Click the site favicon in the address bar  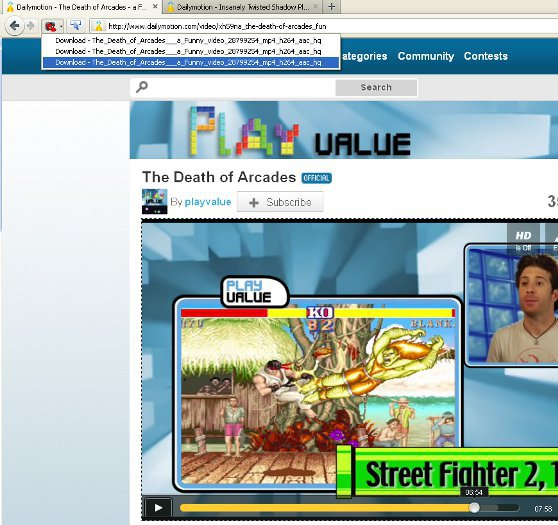98,26
